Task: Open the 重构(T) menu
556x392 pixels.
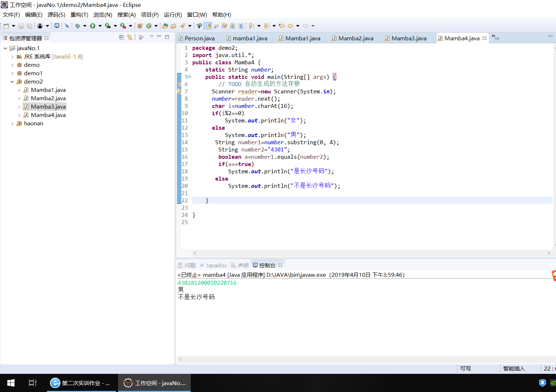Action: 79,15
